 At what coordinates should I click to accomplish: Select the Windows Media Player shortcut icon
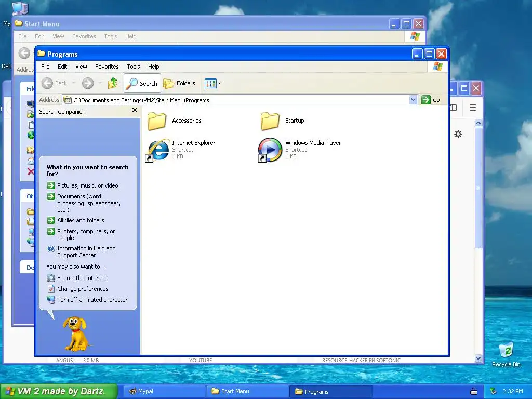270,150
